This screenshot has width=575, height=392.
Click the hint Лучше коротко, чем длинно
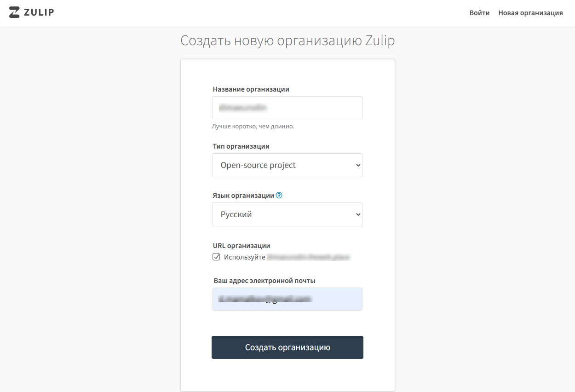click(x=253, y=126)
